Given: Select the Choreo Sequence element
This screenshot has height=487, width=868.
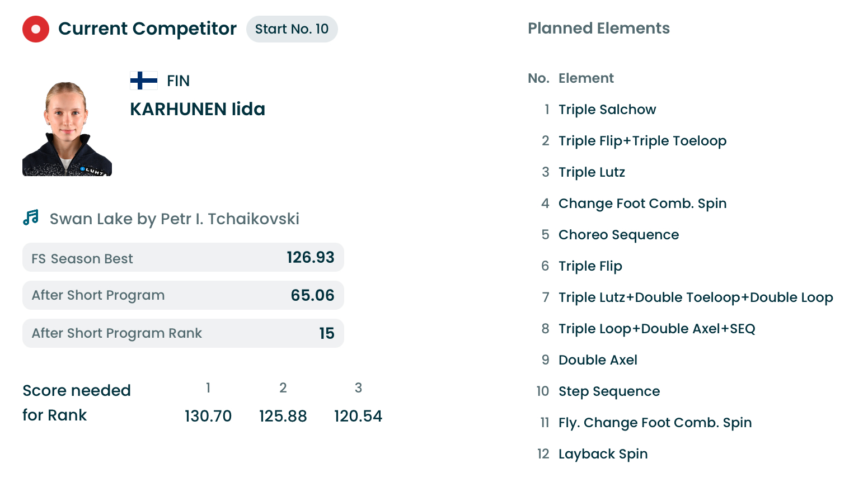Looking at the screenshot, I should coord(618,235).
